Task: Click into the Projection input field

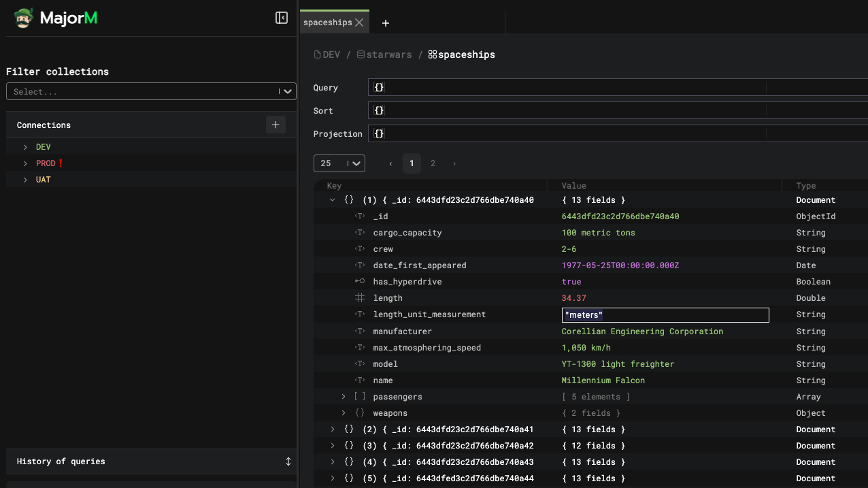Action: [618, 133]
